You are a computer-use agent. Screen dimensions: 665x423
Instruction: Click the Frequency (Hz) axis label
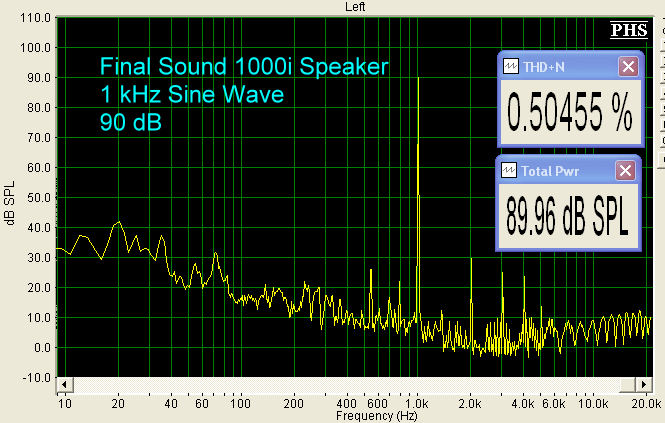pos(377,416)
